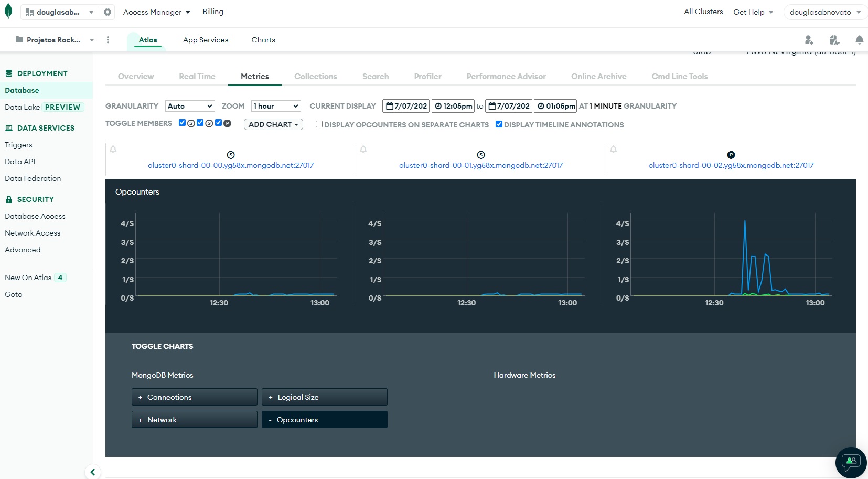Open cluster0-shard-00-02 primary host link
This screenshot has width=868, height=479.
731,165
